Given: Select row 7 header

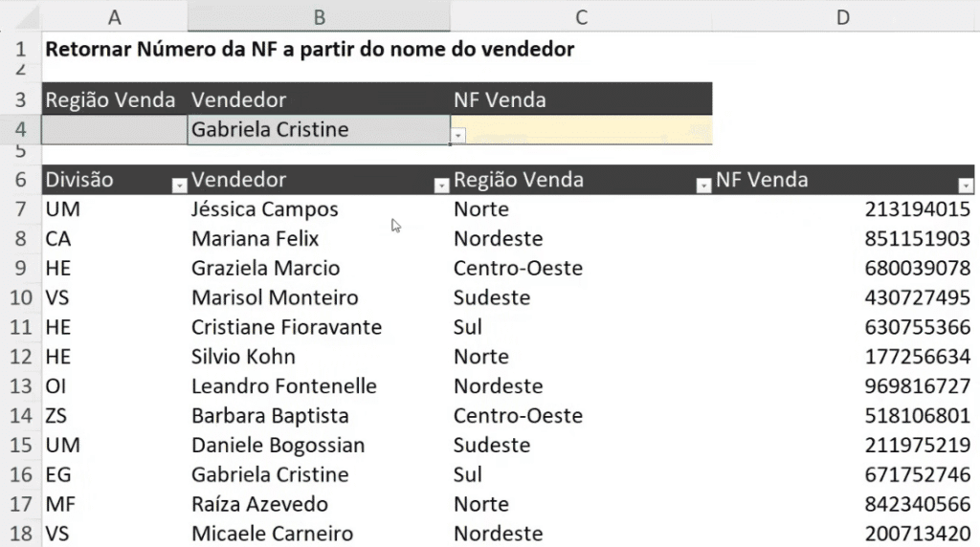Looking at the screenshot, I should click(x=20, y=209).
